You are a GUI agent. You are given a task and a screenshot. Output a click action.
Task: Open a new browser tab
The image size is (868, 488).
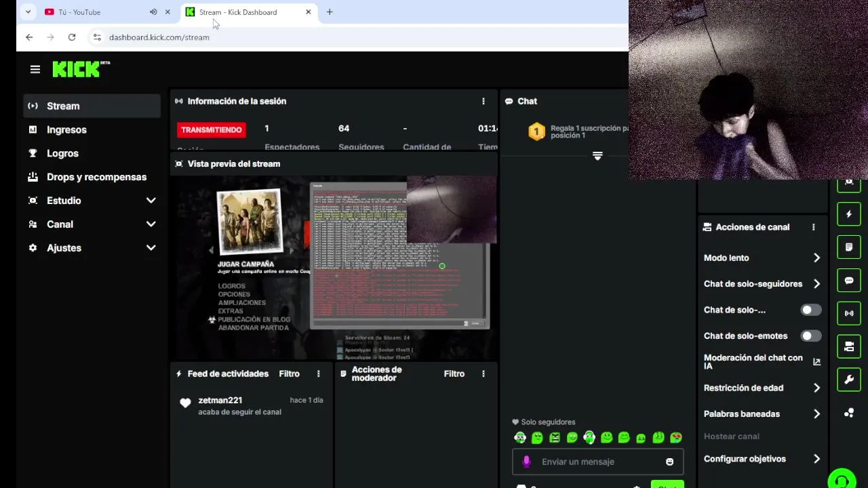(x=330, y=12)
